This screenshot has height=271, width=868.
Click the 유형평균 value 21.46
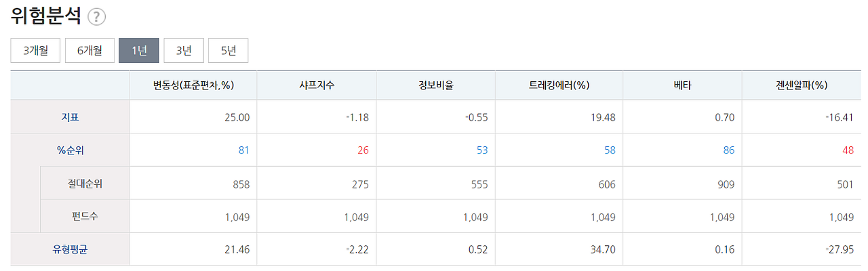click(237, 249)
